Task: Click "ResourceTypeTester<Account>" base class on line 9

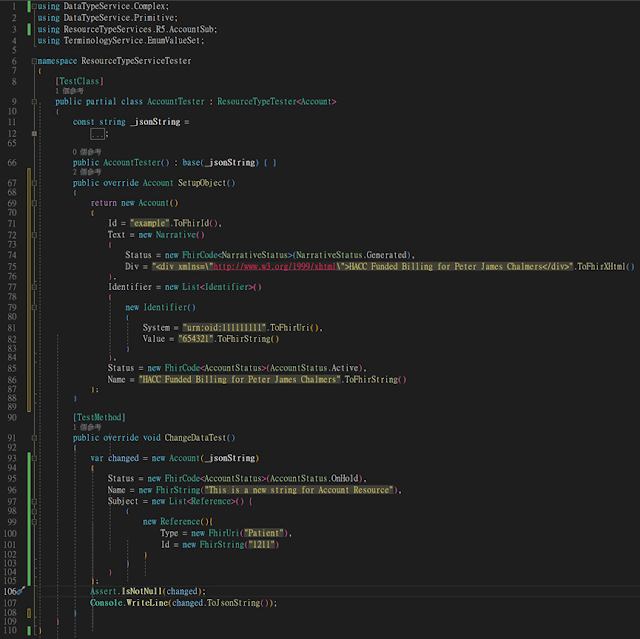Action: coord(277,102)
